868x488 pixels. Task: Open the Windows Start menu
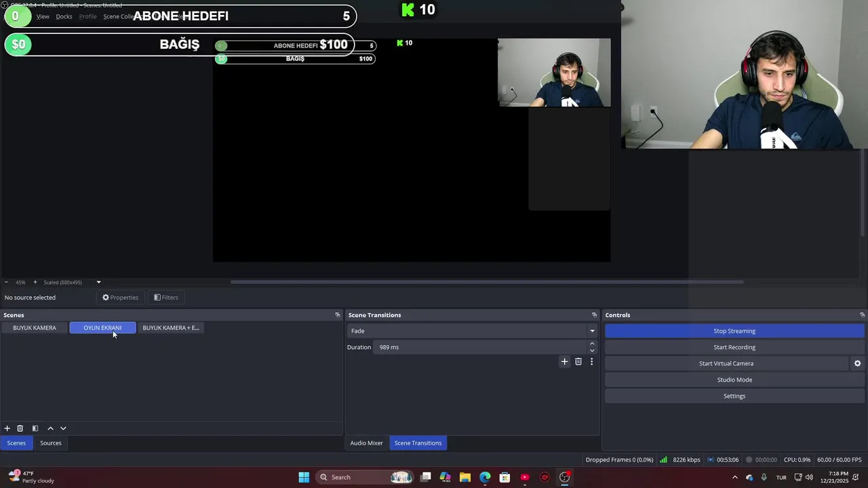(x=304, y=477)
